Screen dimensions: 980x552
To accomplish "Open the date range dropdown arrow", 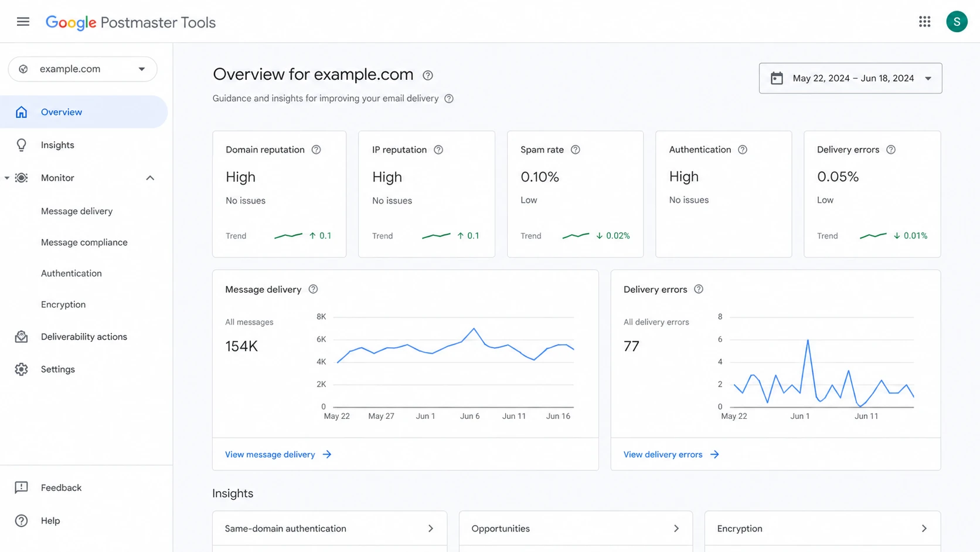I will click(928, 79).
